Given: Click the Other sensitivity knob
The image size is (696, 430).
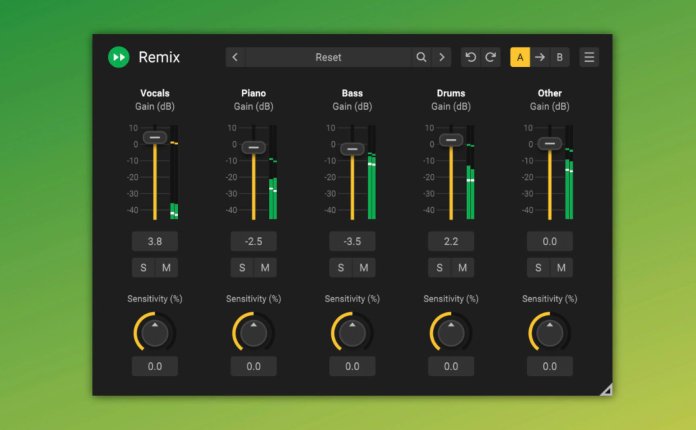Looking at the screenshot, I should tap(550, 333).
